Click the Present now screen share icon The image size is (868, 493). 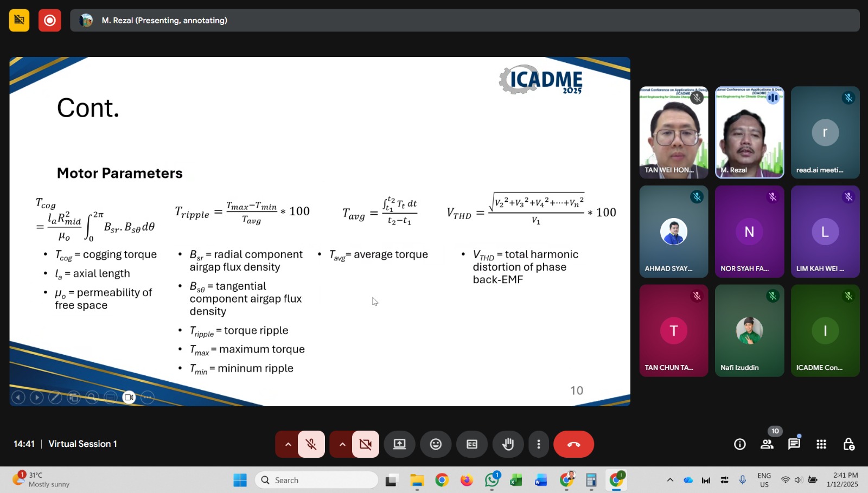coord(400,444)
